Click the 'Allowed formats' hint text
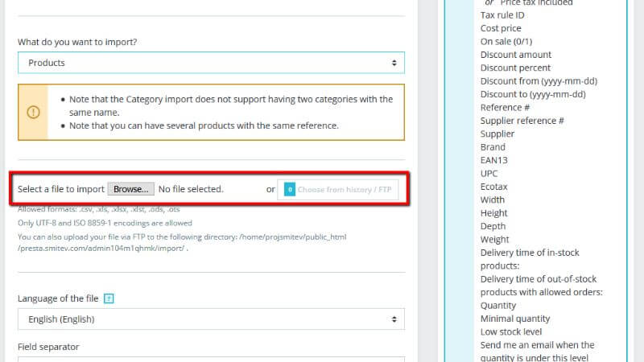Image resolution: width=644 pixels, height=362 pixels. [98, 209]
